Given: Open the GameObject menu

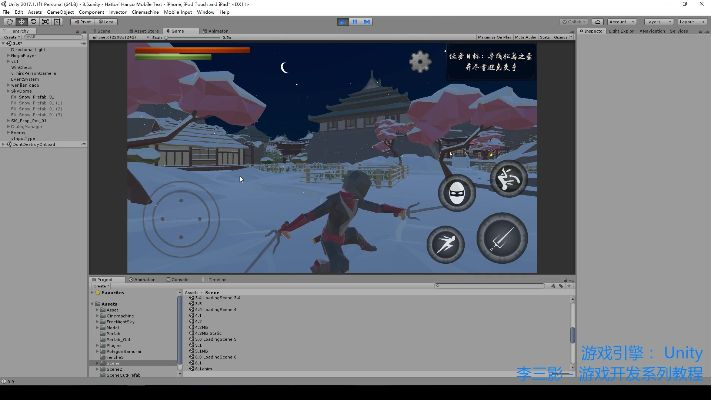Looking at the screenshot, I should 61,12.
